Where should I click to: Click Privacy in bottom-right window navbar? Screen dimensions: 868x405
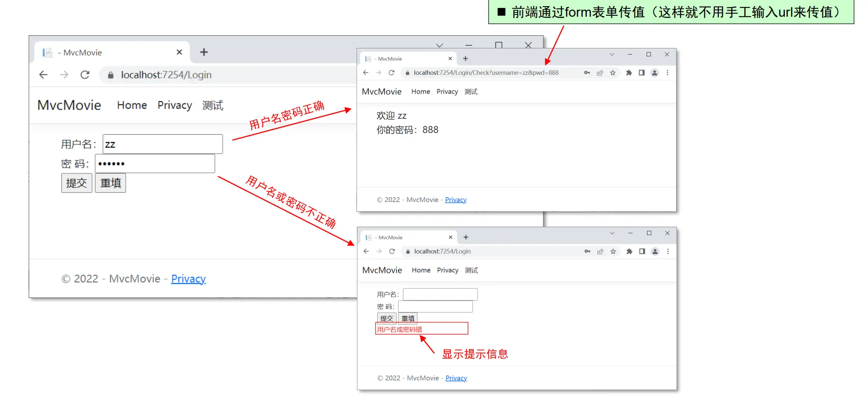pos(448,270)
